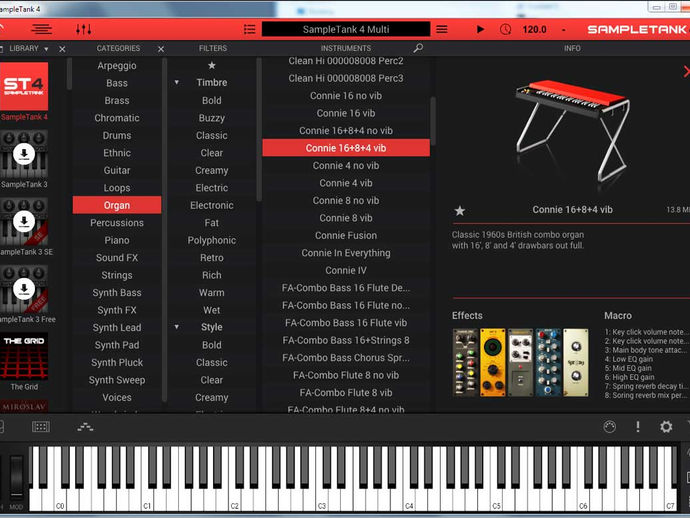This screenshot has height=518, width=690.
Task: Enable the Warm timbre filter
Action: (212, 292)
